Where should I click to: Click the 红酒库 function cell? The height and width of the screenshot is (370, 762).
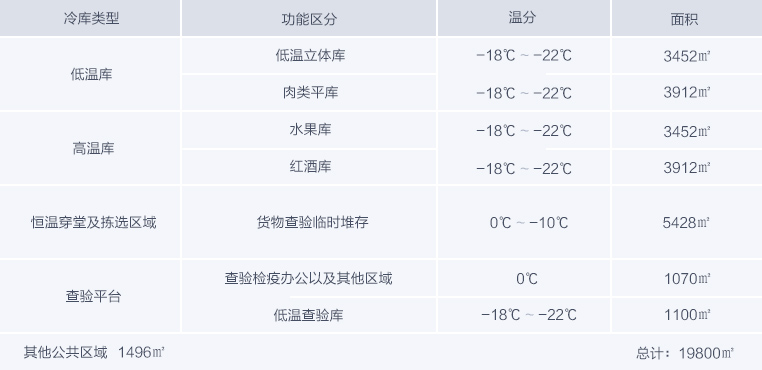pyautogui.click(x=309, y=167)
